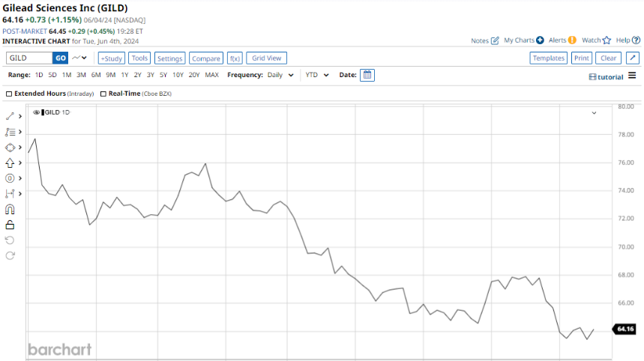Open the hamburger chart menu icon
The height and width of the screenshot is (361, 644).
[632, 76]
